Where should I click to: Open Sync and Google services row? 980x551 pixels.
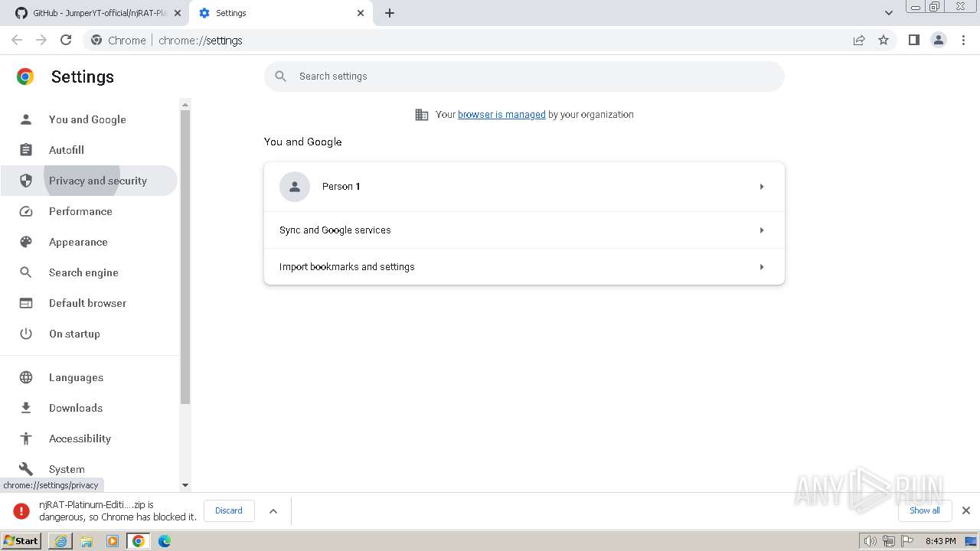(x=524, y=230)
